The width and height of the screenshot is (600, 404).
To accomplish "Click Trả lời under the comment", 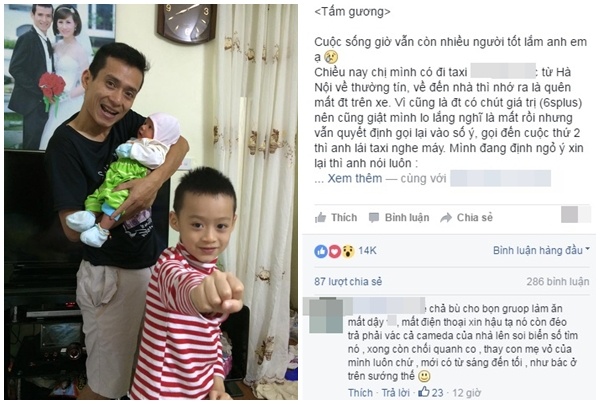I will pos(396,393).
